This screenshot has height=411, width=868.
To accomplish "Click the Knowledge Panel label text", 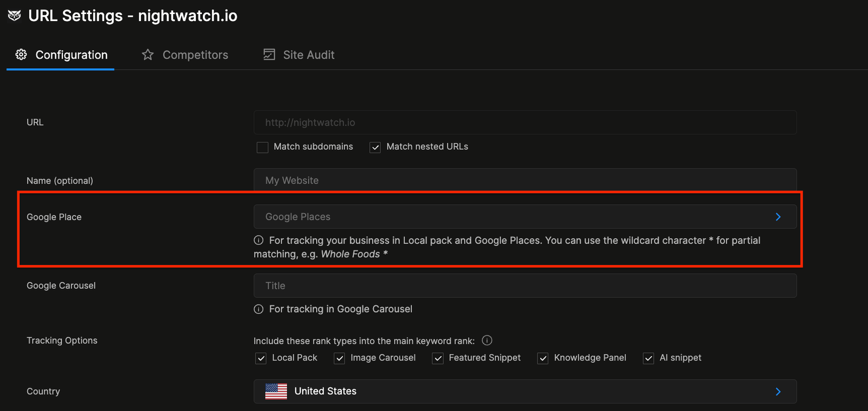I will tap(590, 358).
